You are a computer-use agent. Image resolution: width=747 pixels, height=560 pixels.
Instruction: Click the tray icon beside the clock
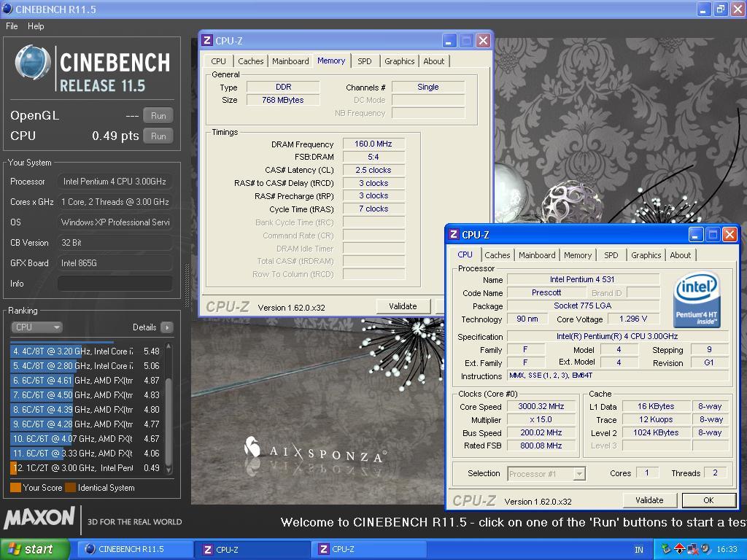pyautogui.click(x=705, y=549)
